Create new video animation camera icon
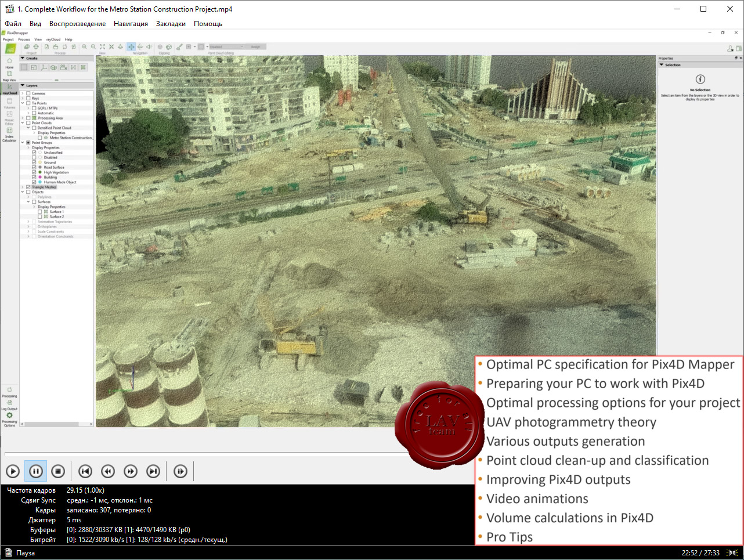Image resolution: width=744 pixels, height=560 pixels. click(63, 67)
